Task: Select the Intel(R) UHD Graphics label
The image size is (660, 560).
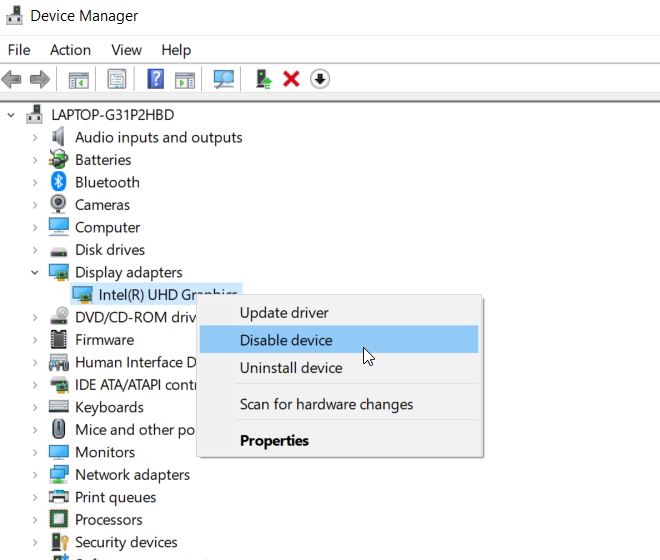Action: pyautogui.click(x=168, y=294)
